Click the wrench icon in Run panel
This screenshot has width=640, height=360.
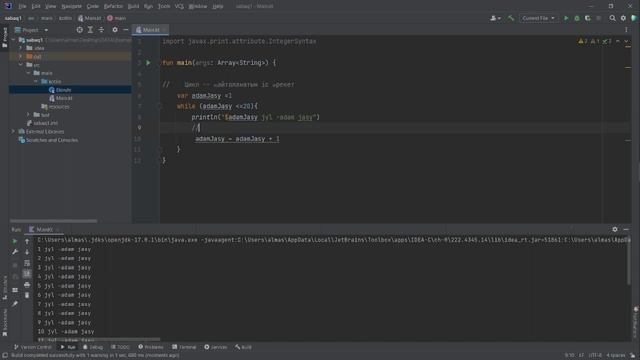(x=15, y=252)
